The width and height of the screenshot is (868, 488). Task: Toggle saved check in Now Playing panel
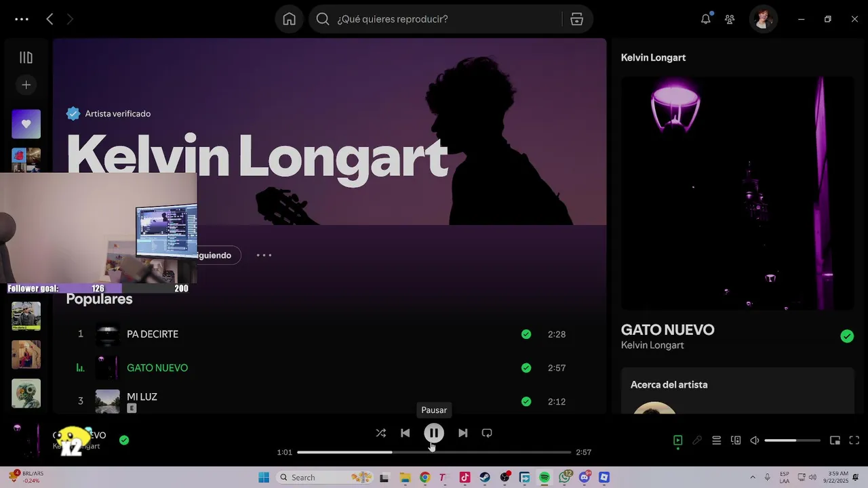coord(847,336)
